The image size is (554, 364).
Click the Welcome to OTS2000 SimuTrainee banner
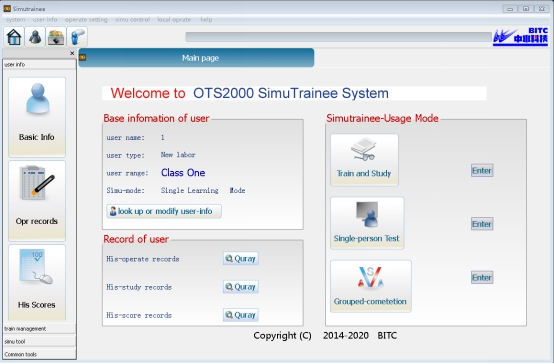click(x=295, y=93)
